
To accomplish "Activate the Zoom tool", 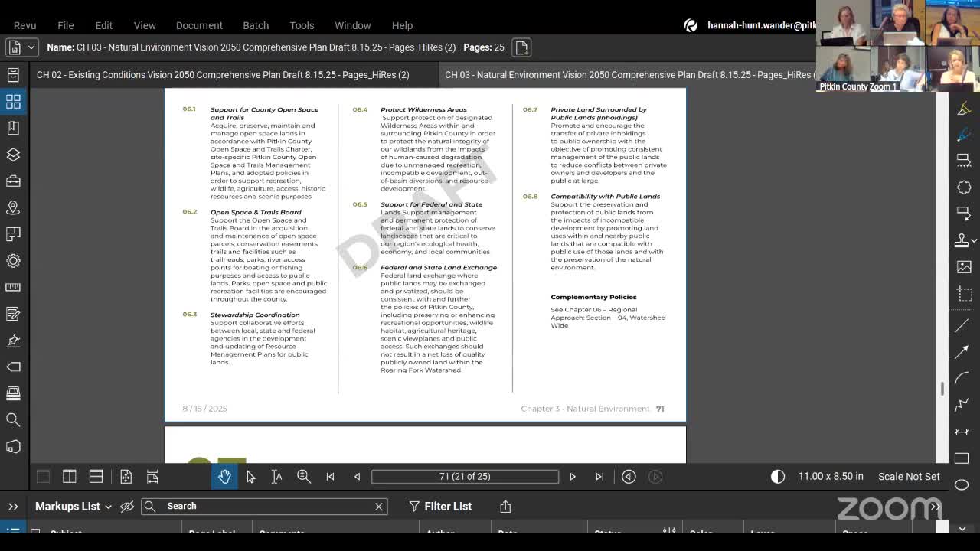I will pyautogui.click(x=304, y=476).
